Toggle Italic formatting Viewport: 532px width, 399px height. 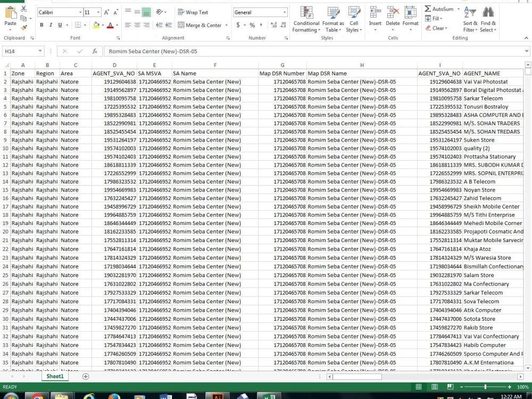pos(51,25)
